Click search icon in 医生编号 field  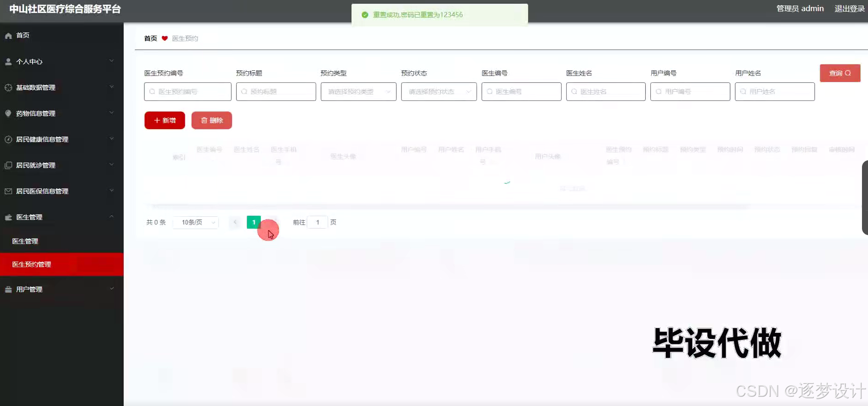tap(489, 92)
